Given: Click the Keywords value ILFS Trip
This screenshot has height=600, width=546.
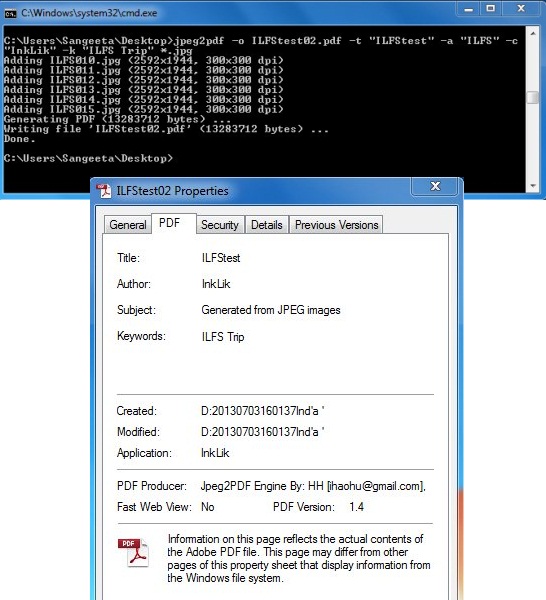Looking at the screenshot, I should click(223, 337).
